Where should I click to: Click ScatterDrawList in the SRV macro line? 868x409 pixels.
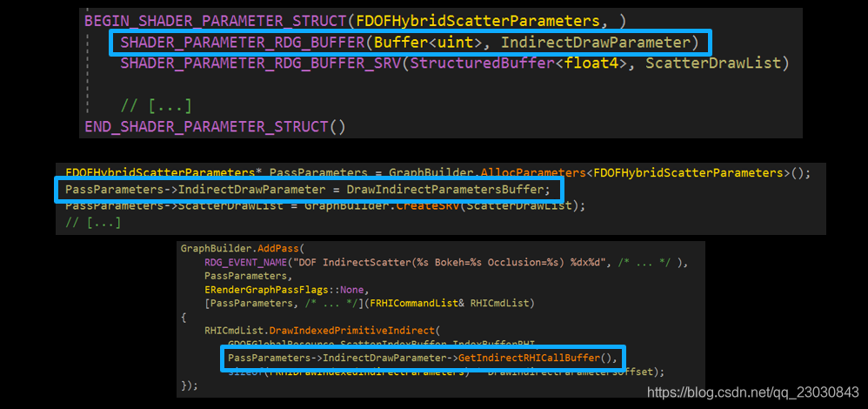pos(713,64)
